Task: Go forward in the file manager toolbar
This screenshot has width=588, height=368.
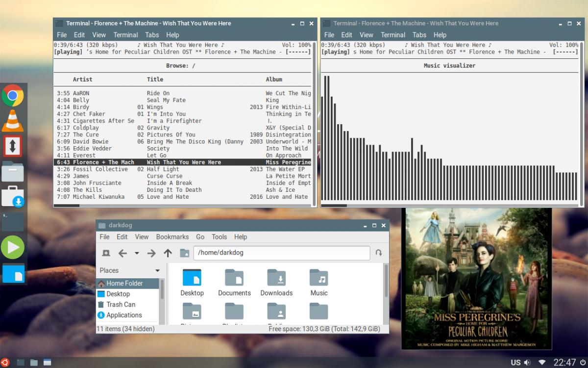Action: (151, 253)
